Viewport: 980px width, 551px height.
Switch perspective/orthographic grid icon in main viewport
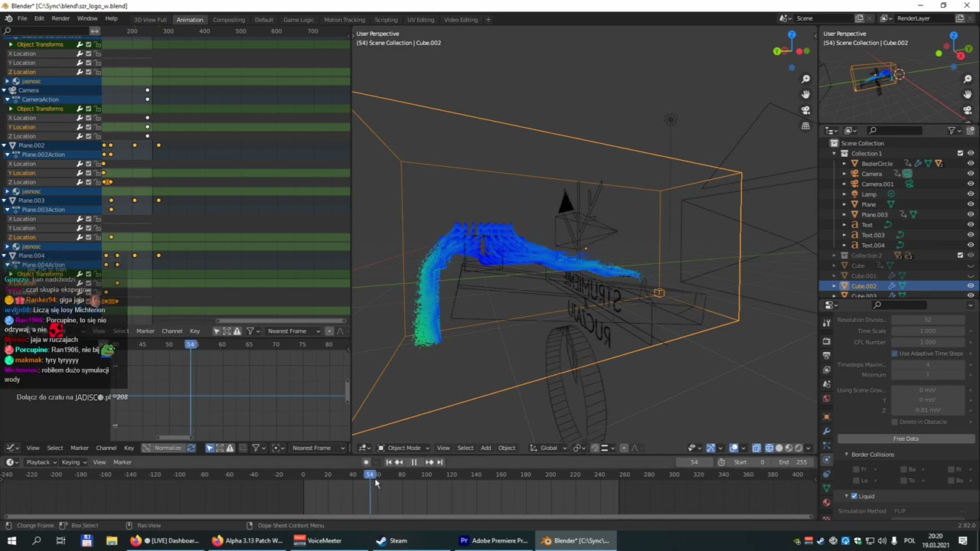pos(805,126)
